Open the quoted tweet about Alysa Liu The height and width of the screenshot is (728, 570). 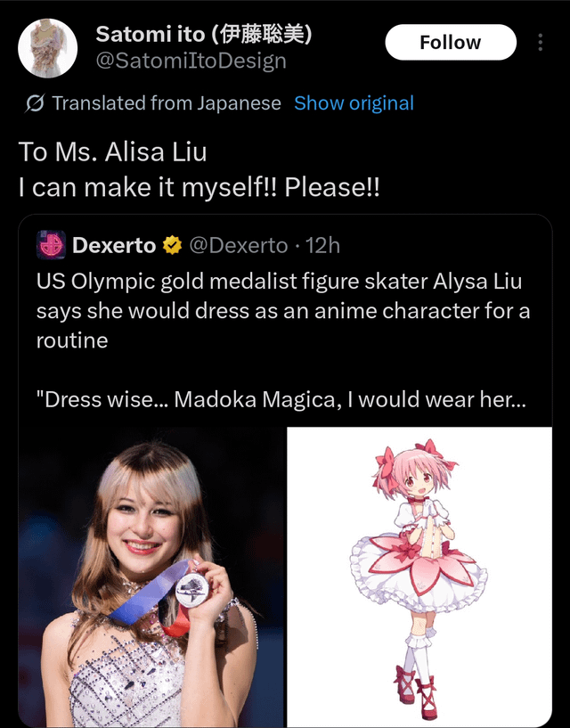(x=283, y=310)
